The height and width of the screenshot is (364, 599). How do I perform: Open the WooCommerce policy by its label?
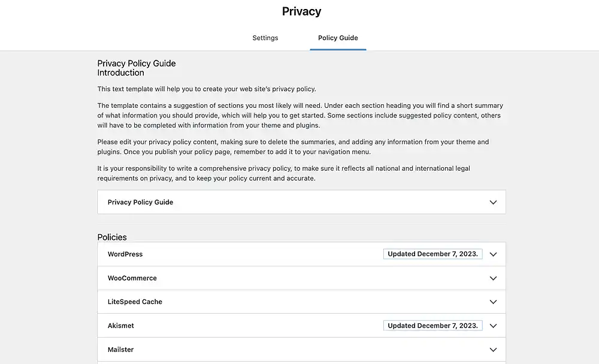tap(132, 278)
